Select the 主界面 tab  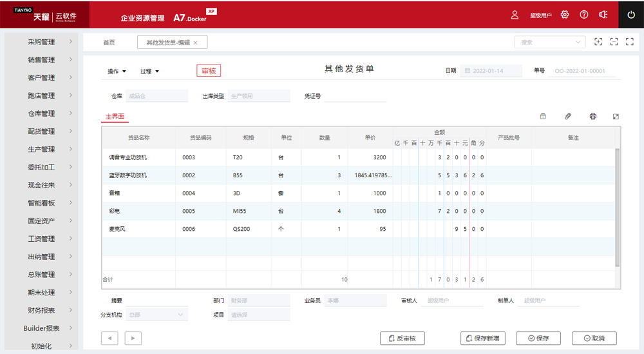click(x=115, y=117)
